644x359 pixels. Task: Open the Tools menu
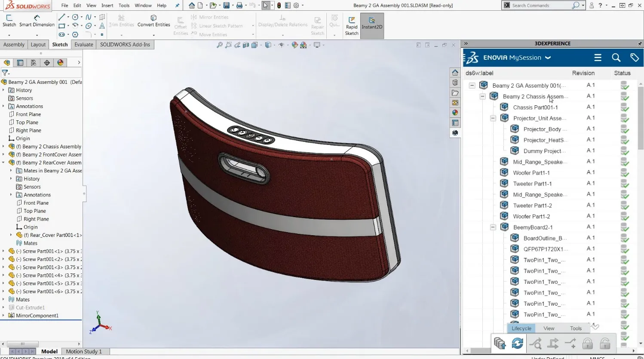(123, 6)
